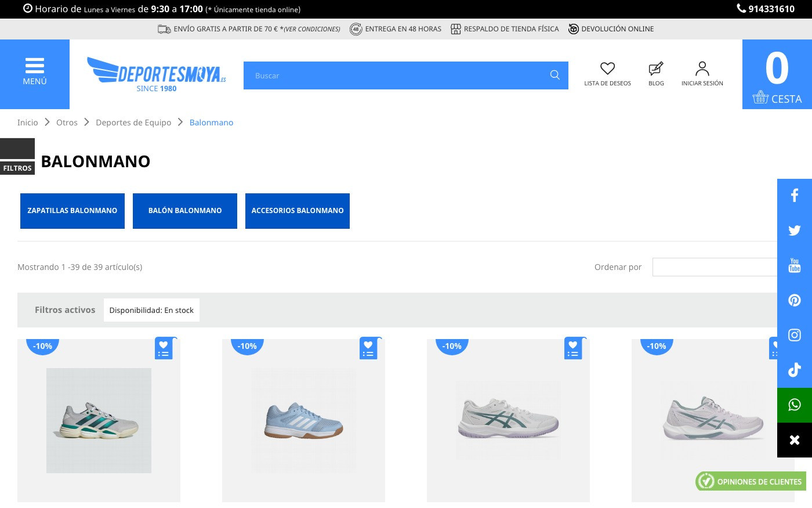Click the -10% badge on blue shoe
812x508 pixels.
(x=247, y=346)
